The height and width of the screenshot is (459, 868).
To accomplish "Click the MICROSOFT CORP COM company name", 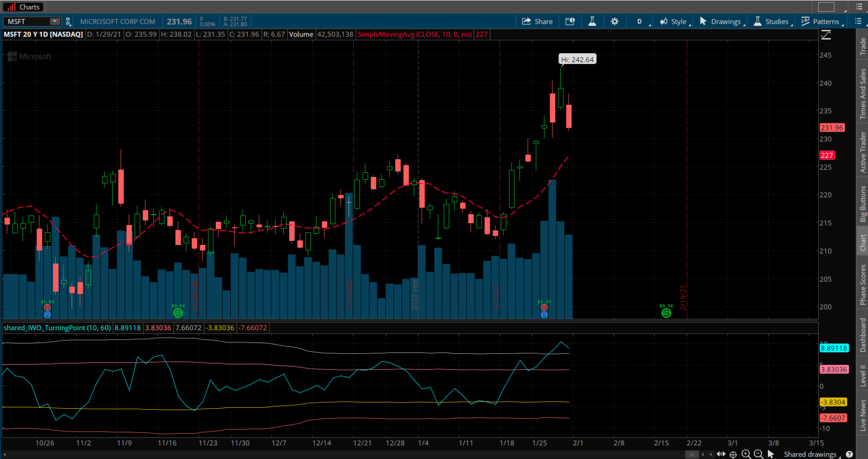I will (118, 21).
